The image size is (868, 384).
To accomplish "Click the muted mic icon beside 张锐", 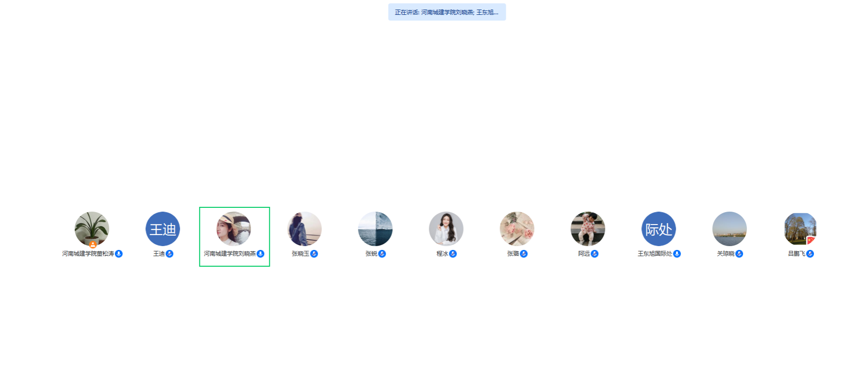I will tap(382, 254).
